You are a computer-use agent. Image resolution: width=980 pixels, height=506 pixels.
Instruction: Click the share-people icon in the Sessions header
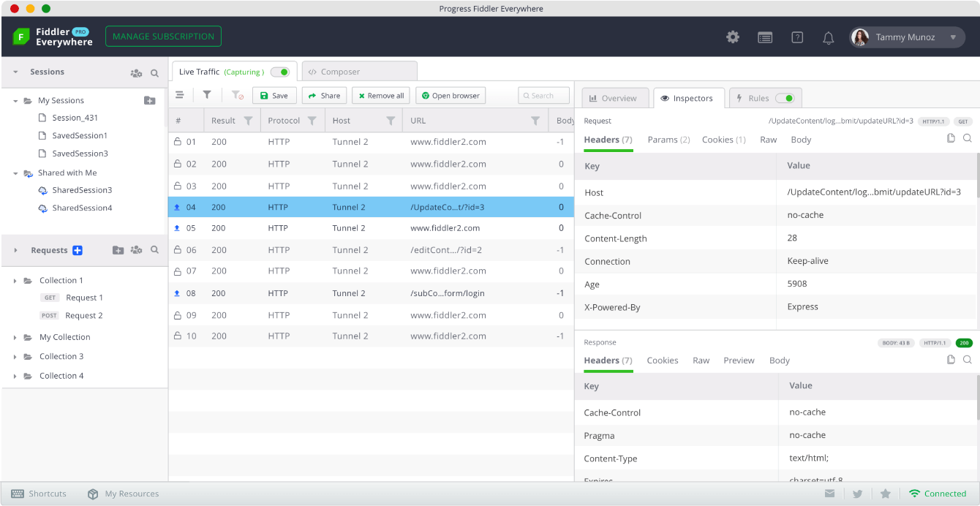click(x=136, y=73)
